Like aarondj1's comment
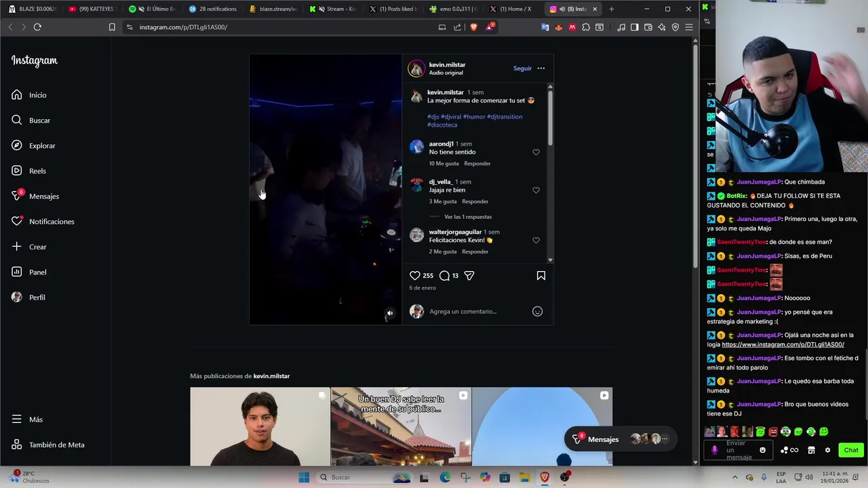868x488 pixels. tap(536, 152)
